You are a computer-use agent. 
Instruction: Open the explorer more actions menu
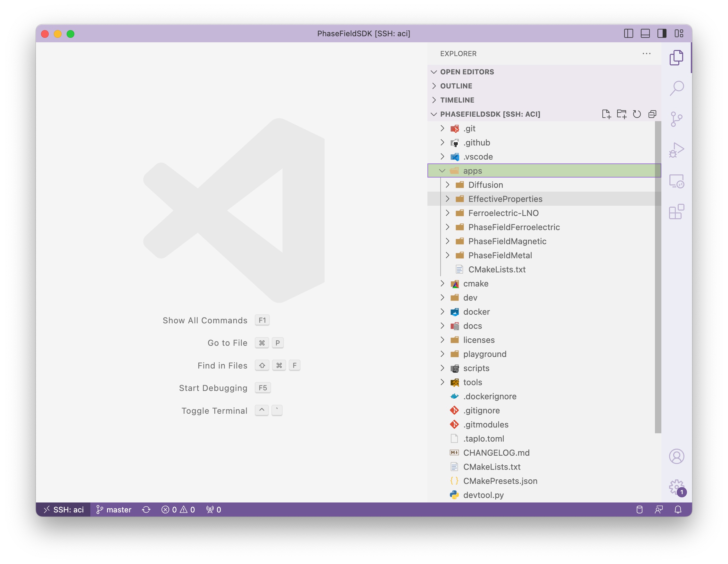pos(646,54)
